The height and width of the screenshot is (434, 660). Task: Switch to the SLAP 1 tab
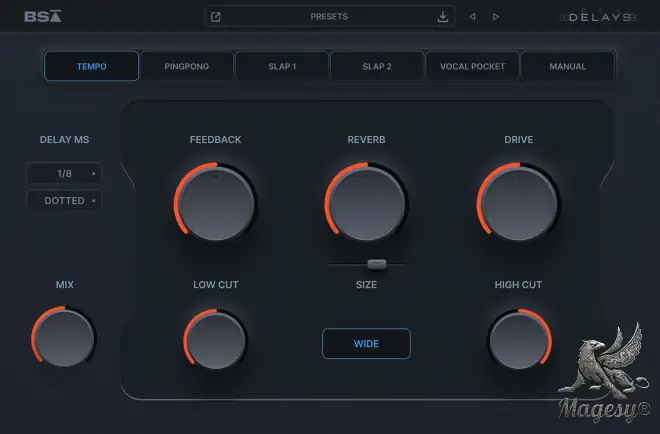(282, 66)
